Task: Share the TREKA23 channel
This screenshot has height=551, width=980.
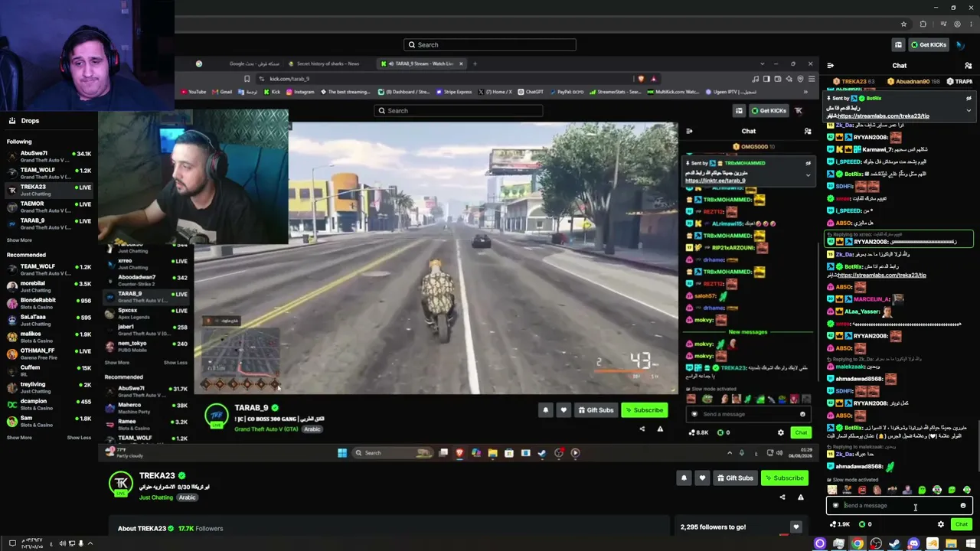Action: click(x=782, y=497)
